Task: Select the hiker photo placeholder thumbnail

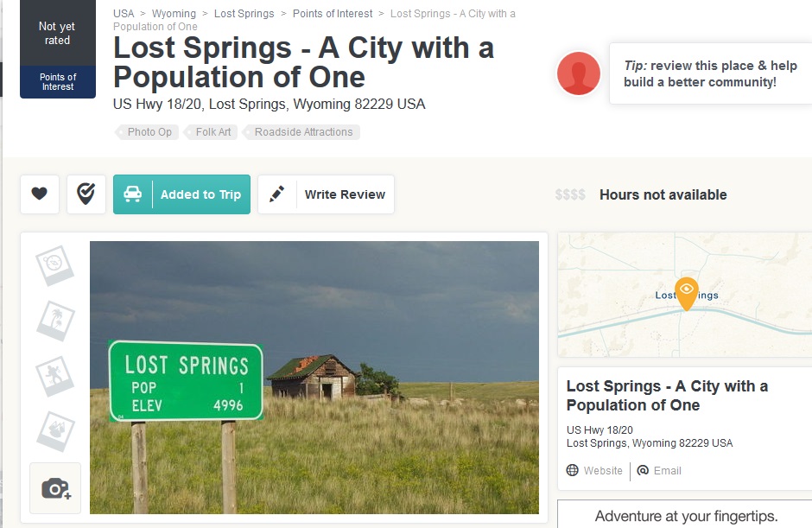Action: coord(54,375)
